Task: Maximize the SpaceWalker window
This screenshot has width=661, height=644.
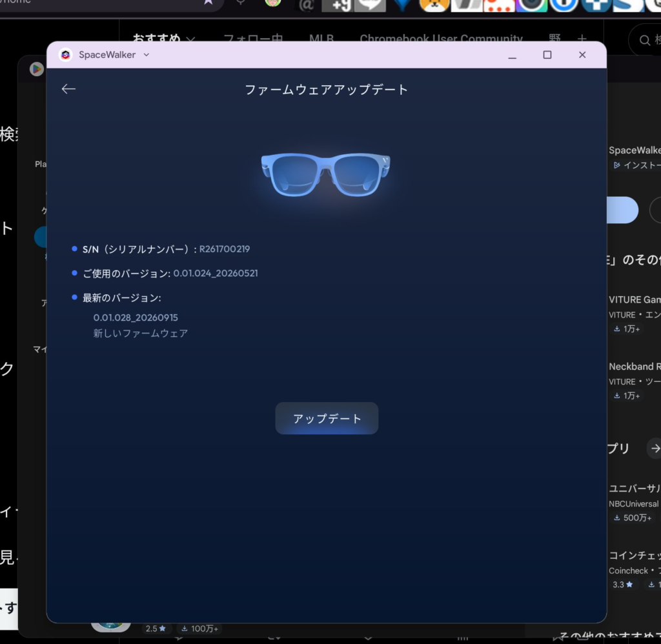Action: point(547,55)
